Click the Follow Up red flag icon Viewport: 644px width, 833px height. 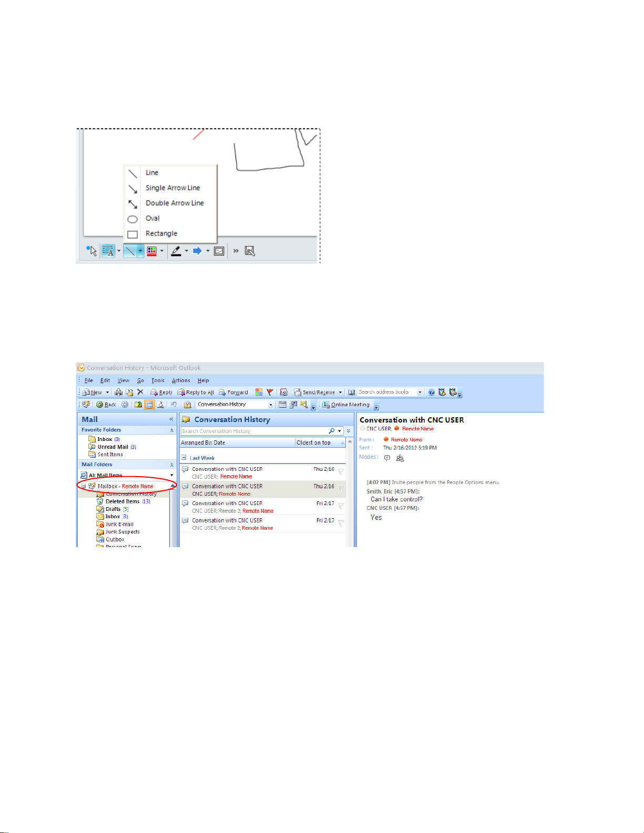(270, 392)
